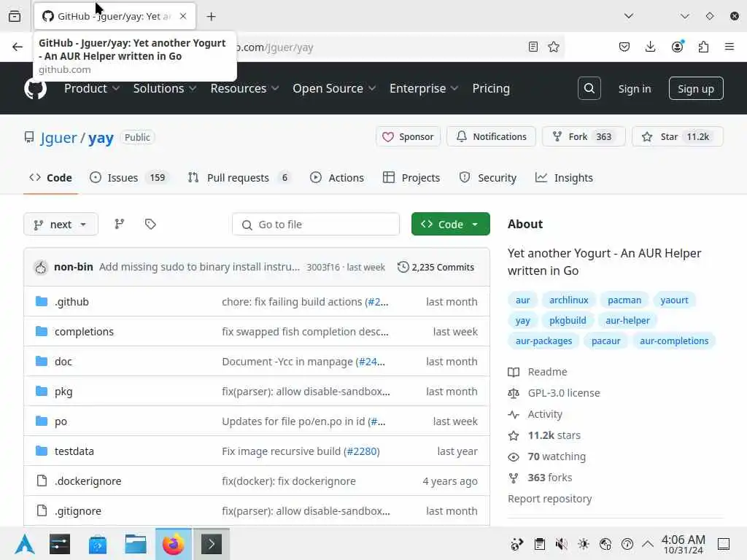Open the Arch application launcher
Image resolution: width=747 pixels, height=560 pixels.
coord(24,544)
